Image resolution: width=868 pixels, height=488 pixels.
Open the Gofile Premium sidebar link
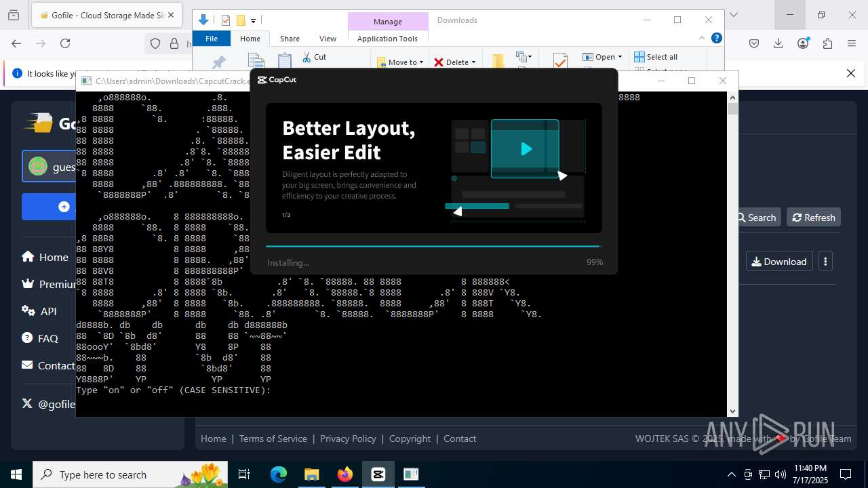48,284
